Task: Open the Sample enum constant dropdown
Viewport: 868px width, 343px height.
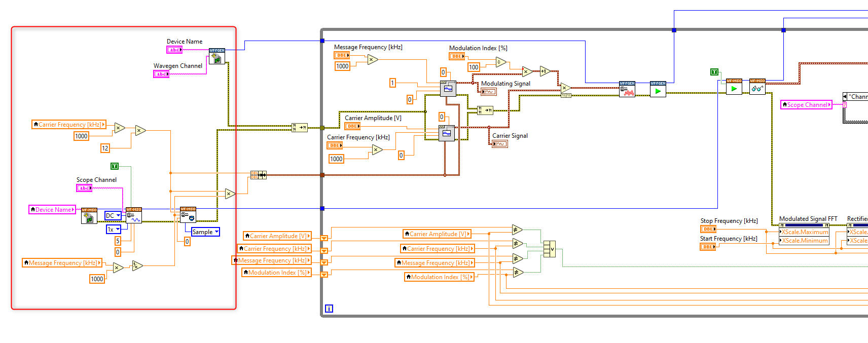Action: coord(205,232)
